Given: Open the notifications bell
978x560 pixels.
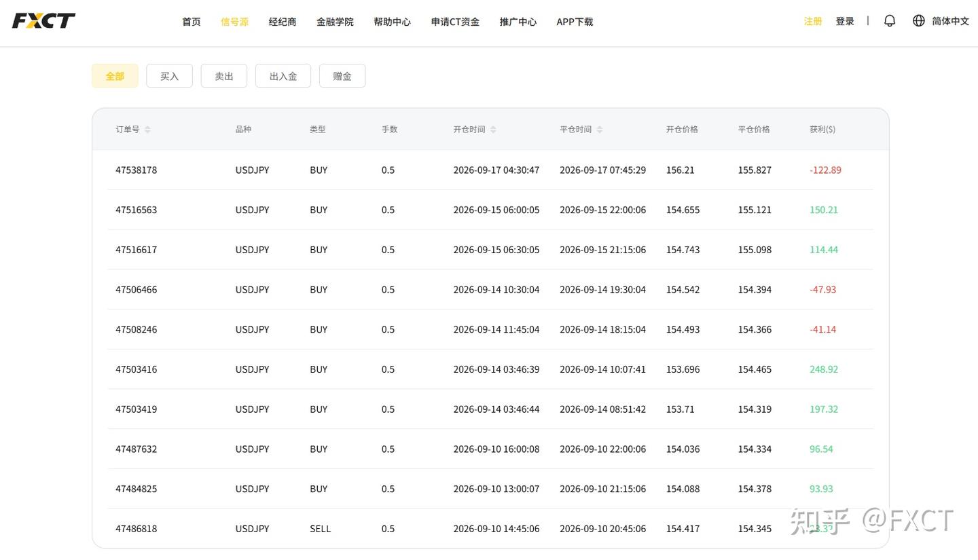Looking at the screenshot, I should 890,21.
